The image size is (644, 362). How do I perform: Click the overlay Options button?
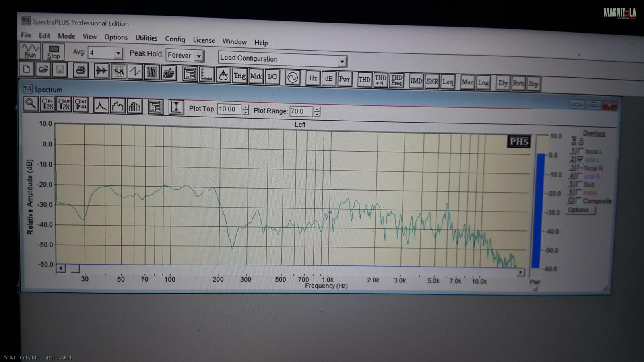pos(579,210)
